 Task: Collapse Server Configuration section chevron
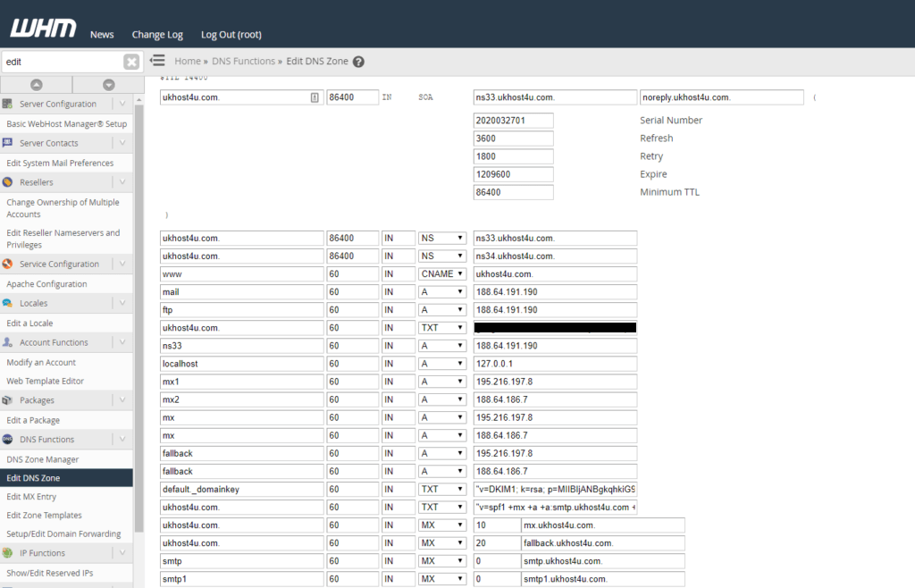(x=122, y=104)
